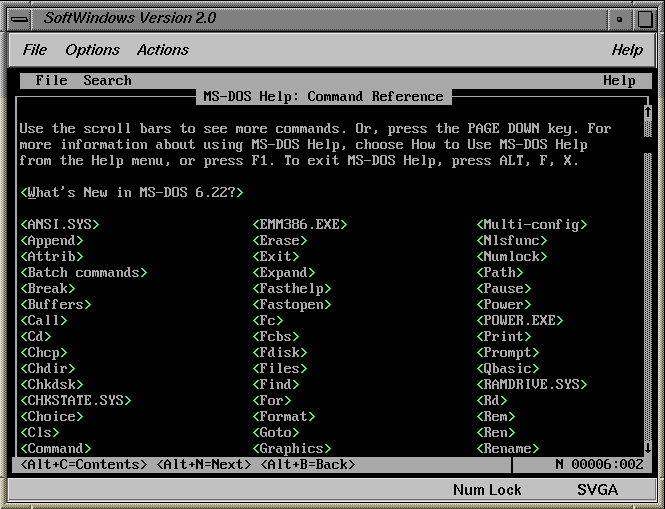Open the POWER.EXE help topic

tap(520, 320)
